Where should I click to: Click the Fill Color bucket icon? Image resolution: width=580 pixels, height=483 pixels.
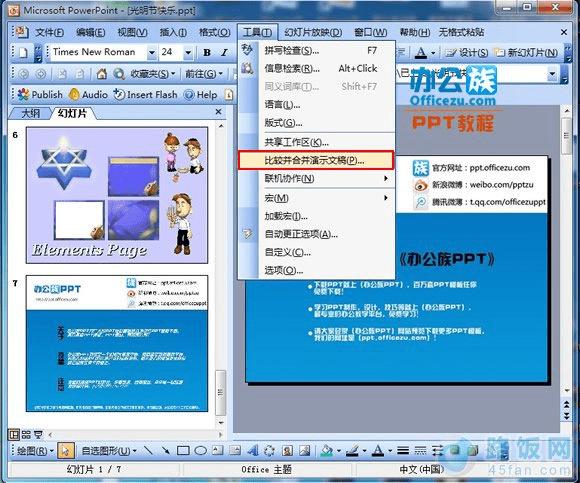click(327, 450)
